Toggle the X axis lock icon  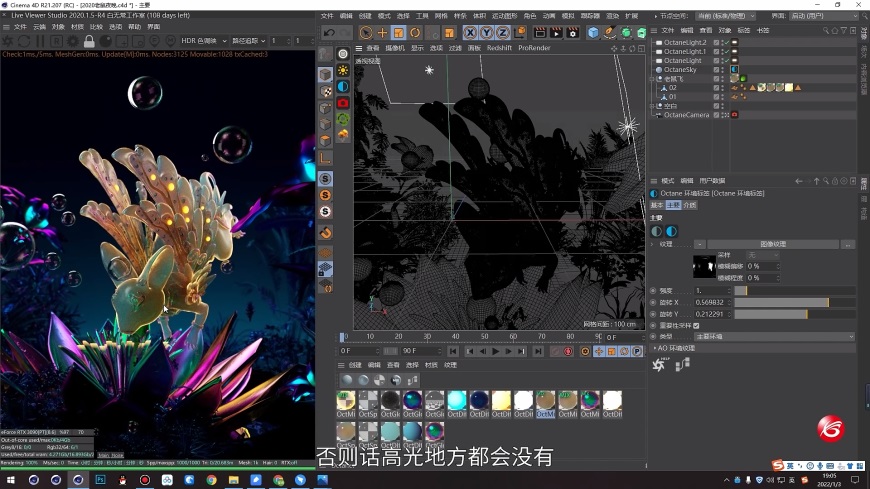(470, 33)
